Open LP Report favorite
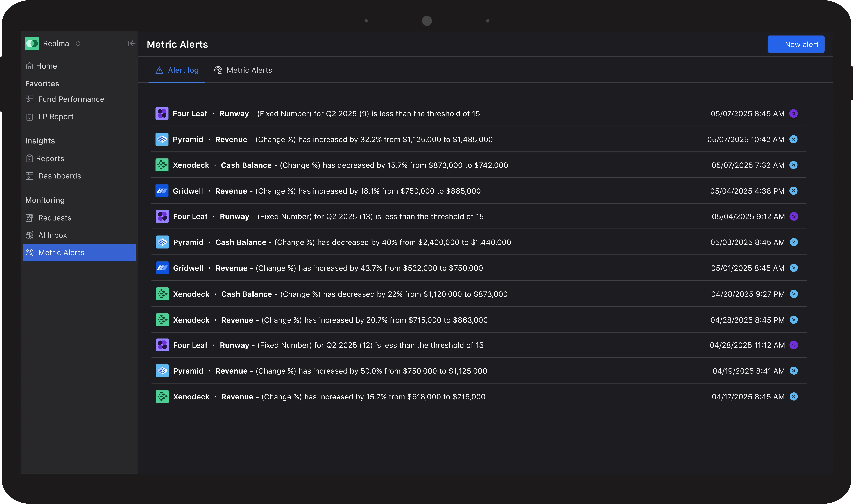The height and width of the screenshot is (504, 853). (x=55, y=117)
